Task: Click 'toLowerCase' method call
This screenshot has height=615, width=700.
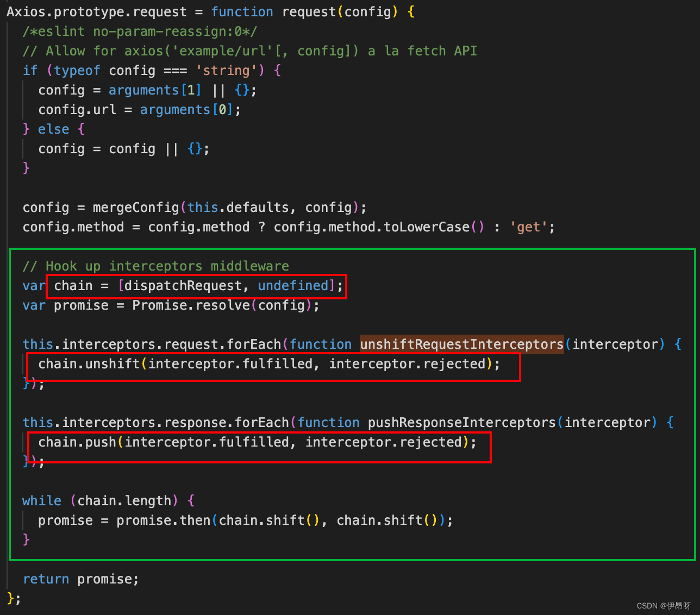Action: tap(427, 227)
